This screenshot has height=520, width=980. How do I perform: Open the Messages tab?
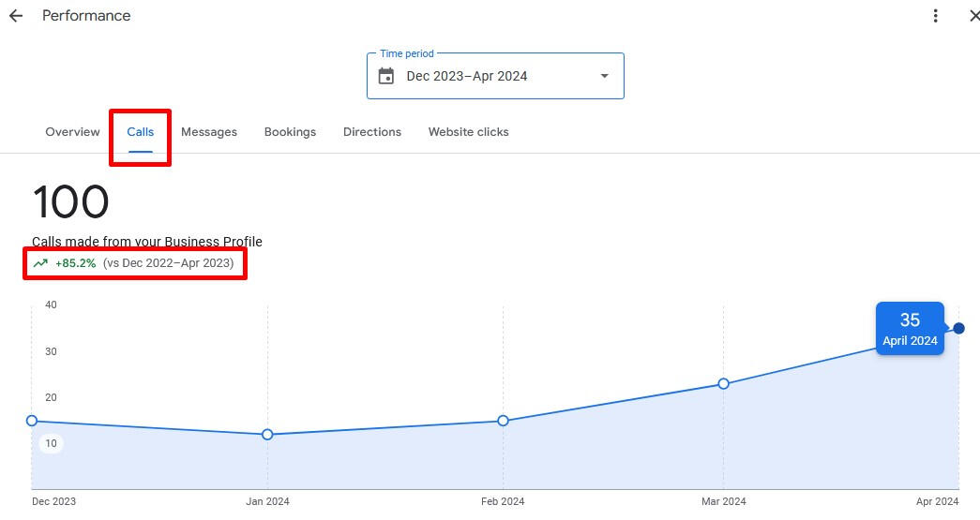(209, 132)
